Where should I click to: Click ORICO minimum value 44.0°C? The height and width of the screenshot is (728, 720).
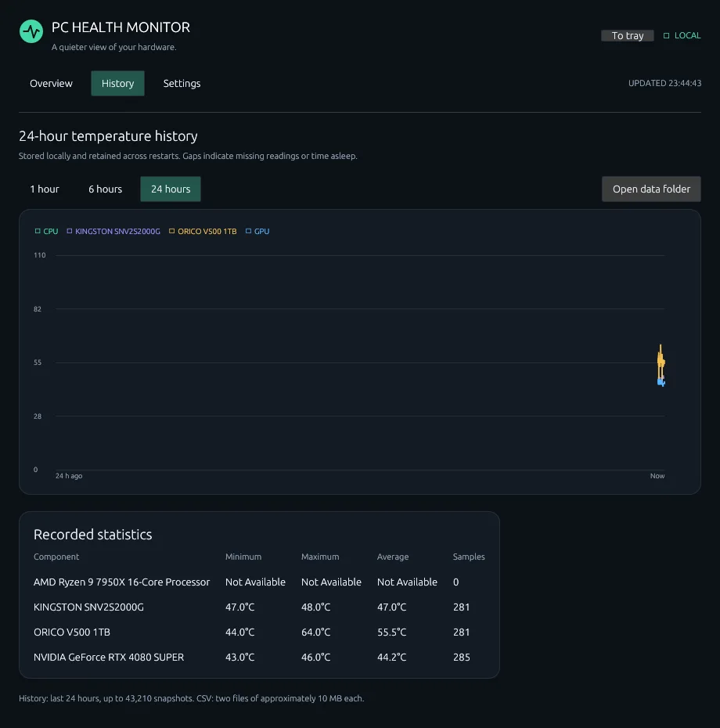(240, 632)
